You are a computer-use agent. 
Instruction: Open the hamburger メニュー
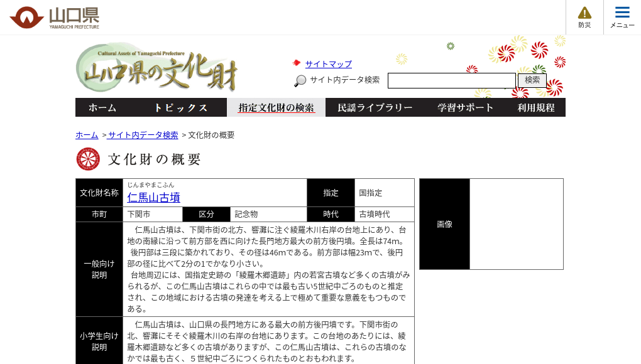pos(622,17)
